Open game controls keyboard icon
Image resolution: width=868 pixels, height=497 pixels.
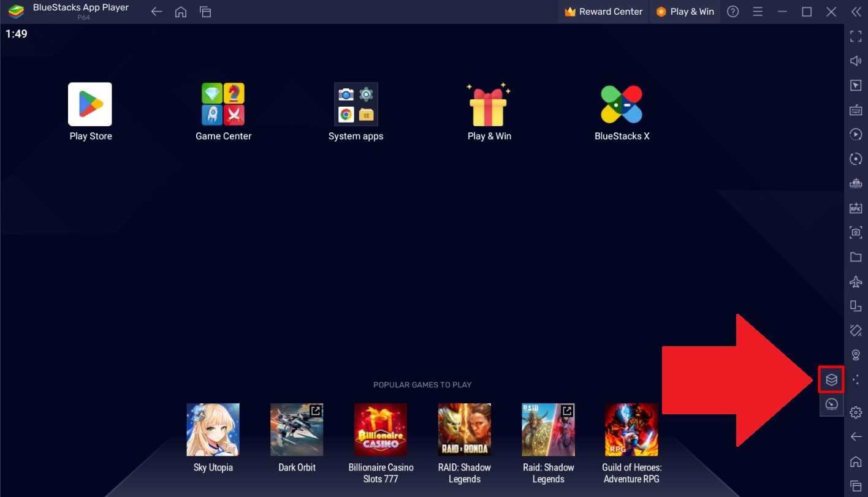click(x=856, y=110)
